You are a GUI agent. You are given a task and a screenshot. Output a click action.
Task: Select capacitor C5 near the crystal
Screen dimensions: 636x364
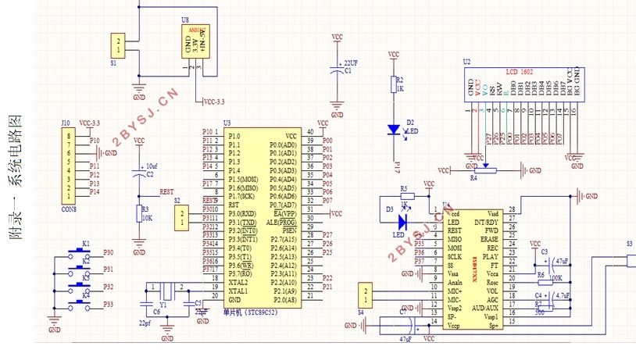[188, 304]
